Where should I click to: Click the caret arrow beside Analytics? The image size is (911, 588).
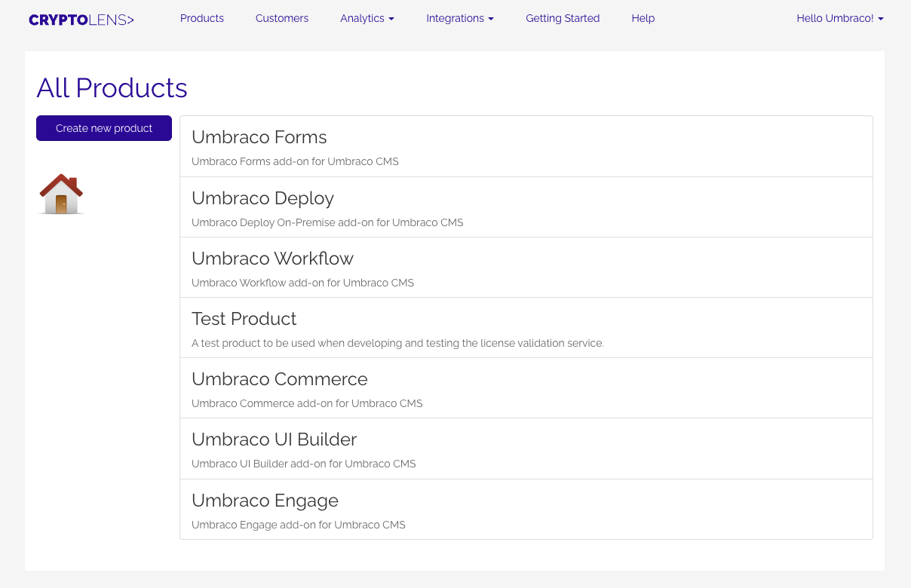pyautogui.click(x=391, y=19)
